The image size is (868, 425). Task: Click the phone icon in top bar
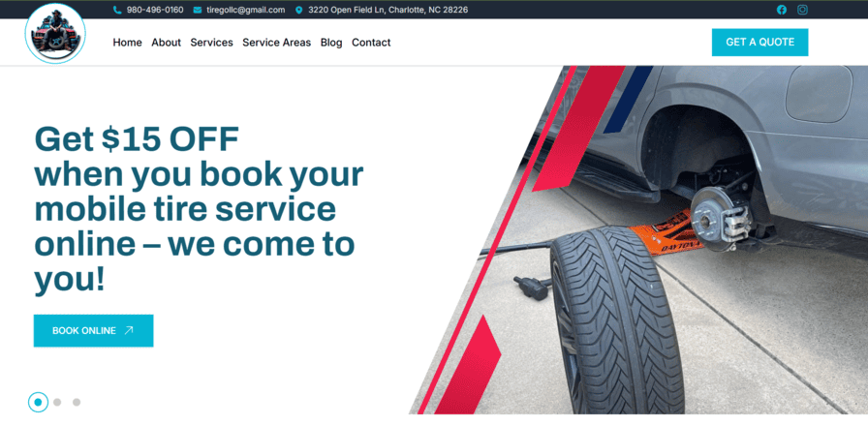click(x=117, y=10)
